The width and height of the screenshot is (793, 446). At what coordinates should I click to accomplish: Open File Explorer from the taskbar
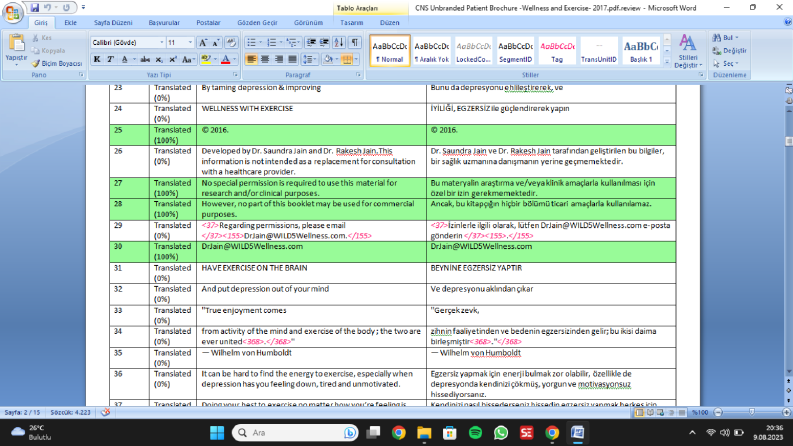coord(424,432)
